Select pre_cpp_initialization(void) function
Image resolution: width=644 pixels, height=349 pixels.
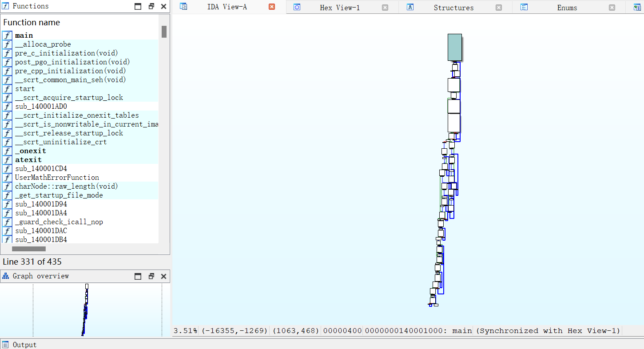click(x=80, y=71)
